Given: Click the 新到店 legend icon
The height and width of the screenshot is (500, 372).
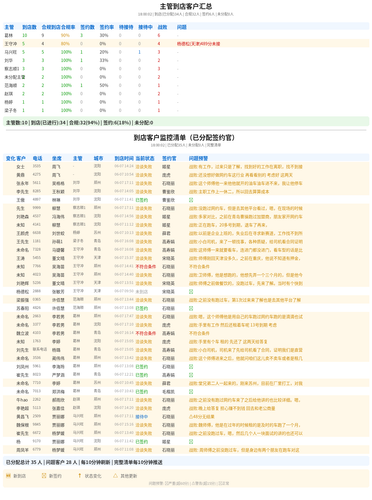Looking at the screenshot, I should 8,476.
